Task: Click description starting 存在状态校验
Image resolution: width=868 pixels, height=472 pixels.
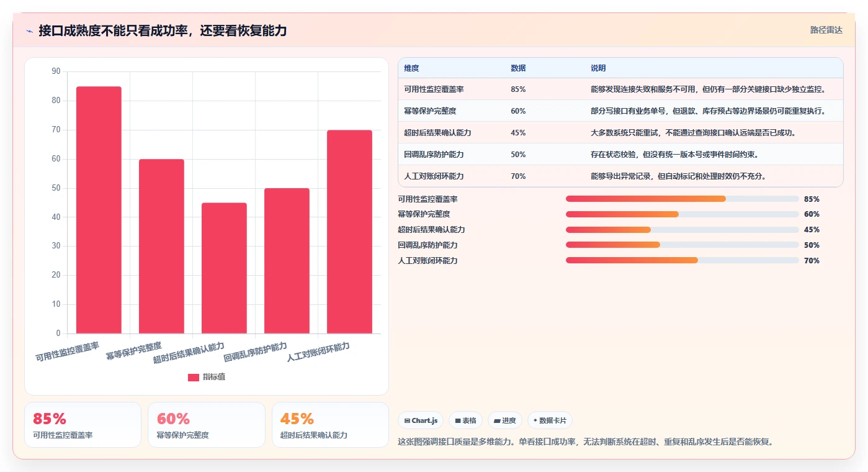Action: coord(674,155)
